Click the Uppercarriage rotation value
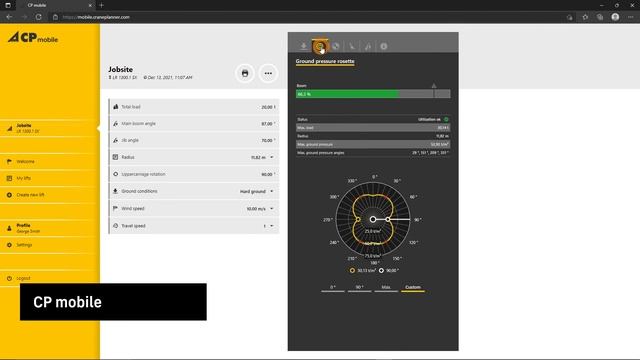Viewport: 640px width, 360px height. click(x=268, y=174)
